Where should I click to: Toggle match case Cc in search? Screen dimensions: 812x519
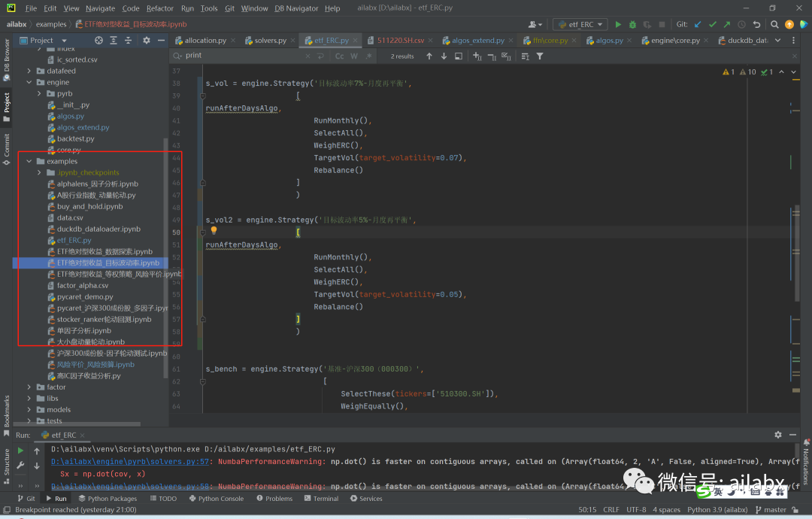pyautogui.click(x=339, y=56)
